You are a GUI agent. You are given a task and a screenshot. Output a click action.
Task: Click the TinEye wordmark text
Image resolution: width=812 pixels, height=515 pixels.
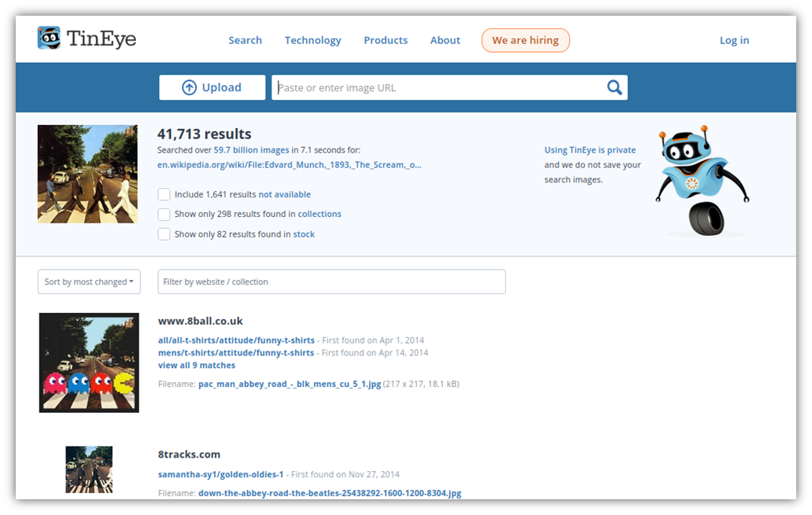point(101,39)
